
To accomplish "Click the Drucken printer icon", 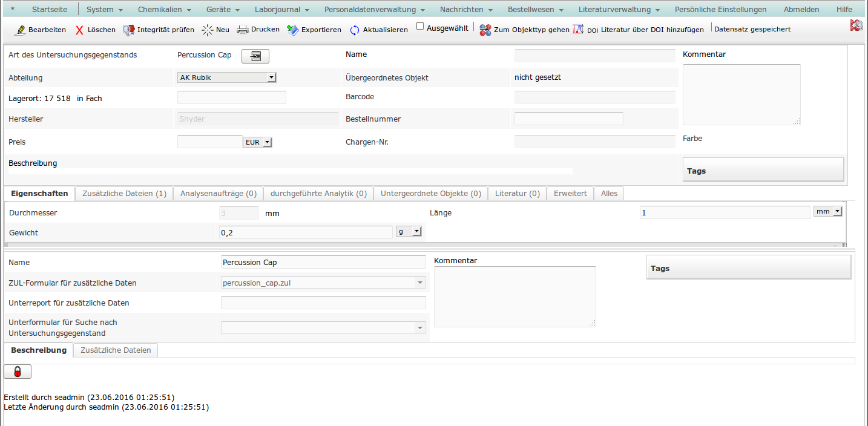I will coord(242,30).
